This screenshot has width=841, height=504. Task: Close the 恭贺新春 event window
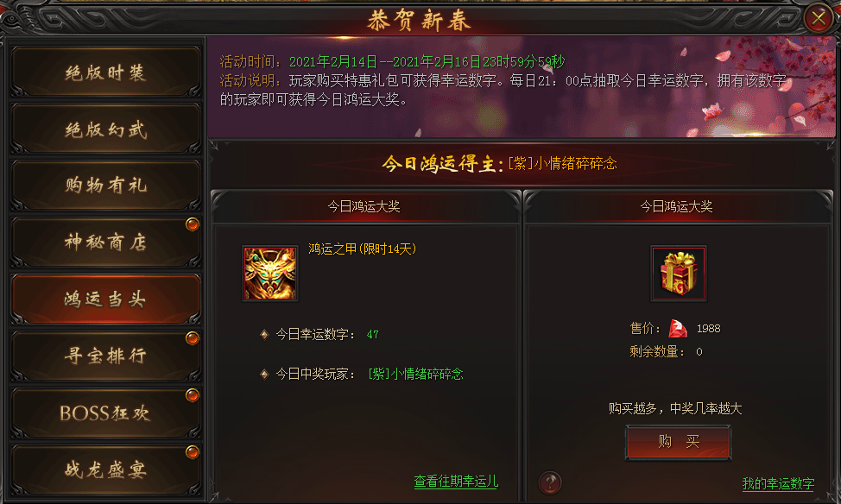tap(819, 18)
